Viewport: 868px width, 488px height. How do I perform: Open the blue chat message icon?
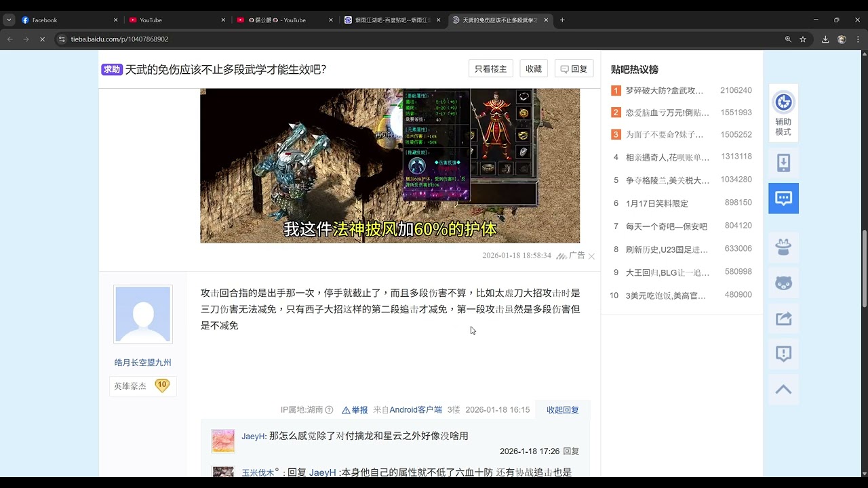pos(783,199)
